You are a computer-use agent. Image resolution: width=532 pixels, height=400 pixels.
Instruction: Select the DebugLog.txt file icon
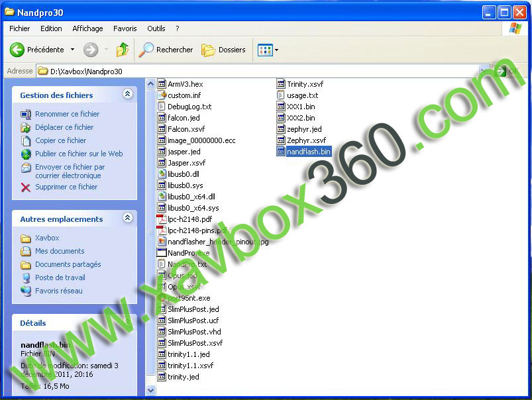162,107
